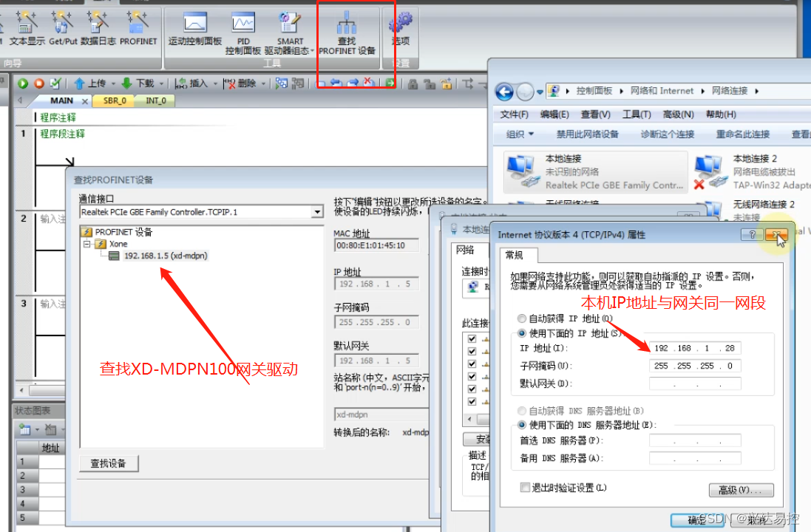Image resolution: width=811 pixels, height=532 pixels.
Task: Click the green RUN button
Action: [x=23, y=83]
